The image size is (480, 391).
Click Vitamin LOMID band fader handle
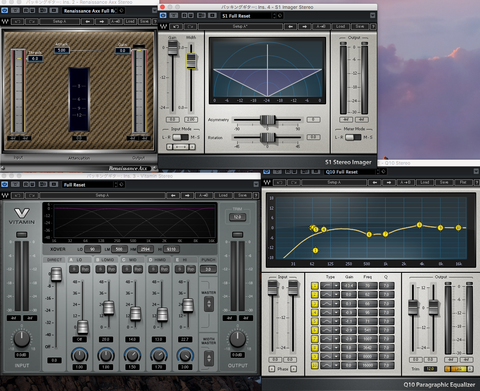(108, 307)
